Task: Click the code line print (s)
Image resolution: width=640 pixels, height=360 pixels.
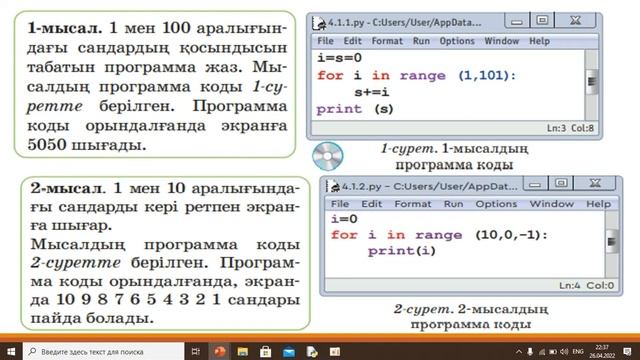Action: coord(355,109)
